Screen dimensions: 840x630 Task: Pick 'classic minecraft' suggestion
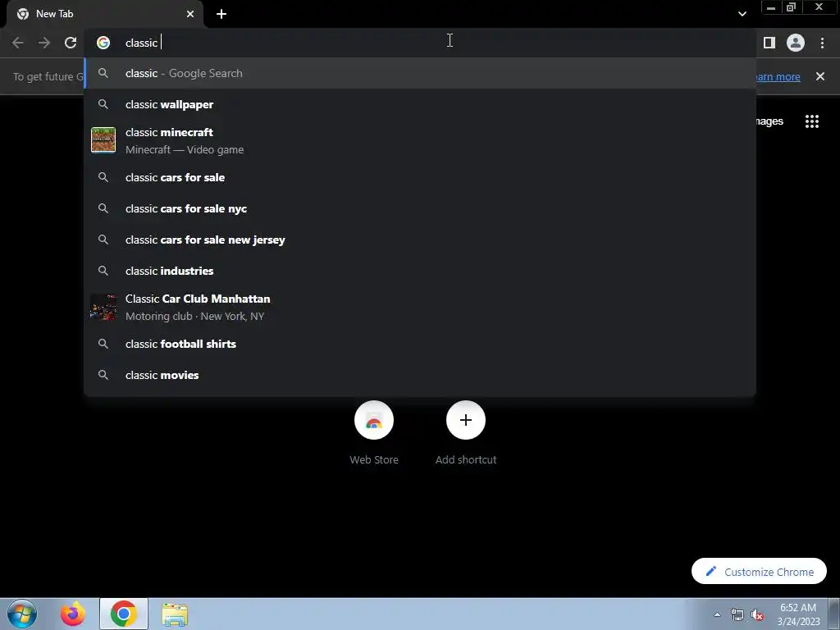point(420,140)
